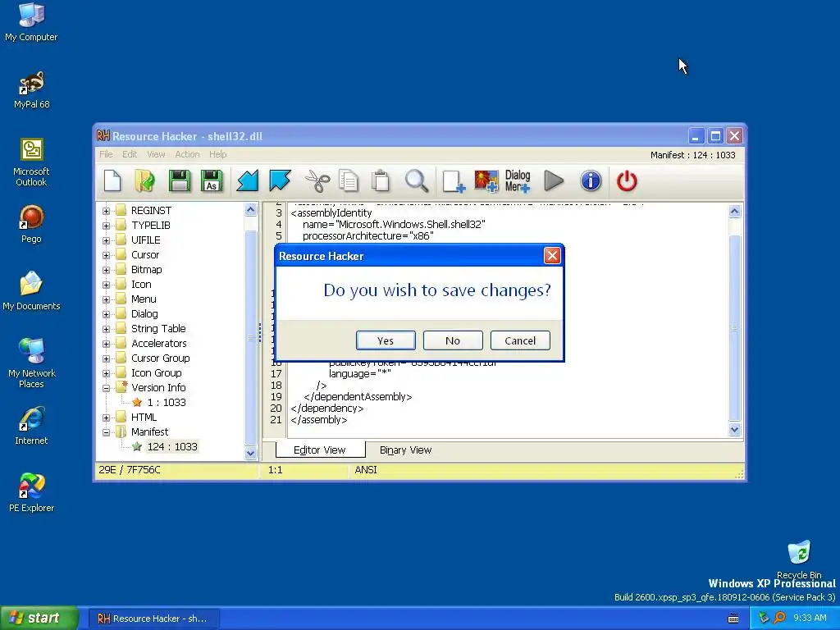Switch to Binary View tab
This screenshot has width=840, height=630.
click(x=405, y=450)
